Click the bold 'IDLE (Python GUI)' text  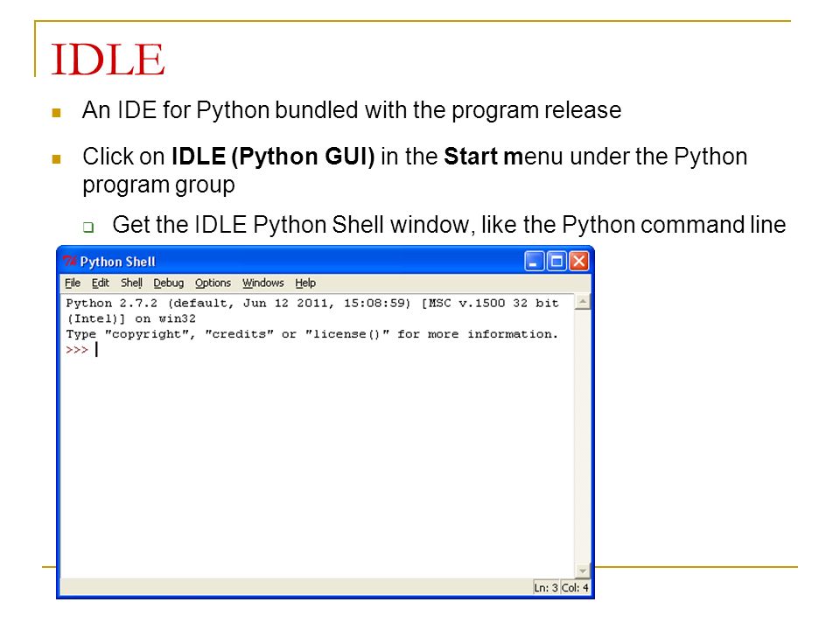pos(273,157)
